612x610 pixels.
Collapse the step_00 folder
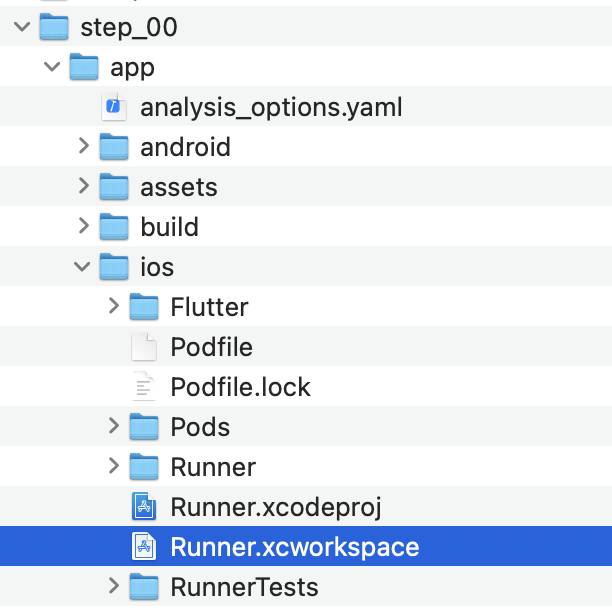click(x=22, y=28)
